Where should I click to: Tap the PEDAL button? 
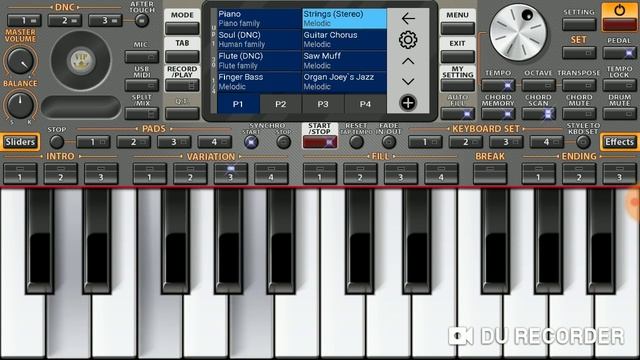[x=619, y=53]
